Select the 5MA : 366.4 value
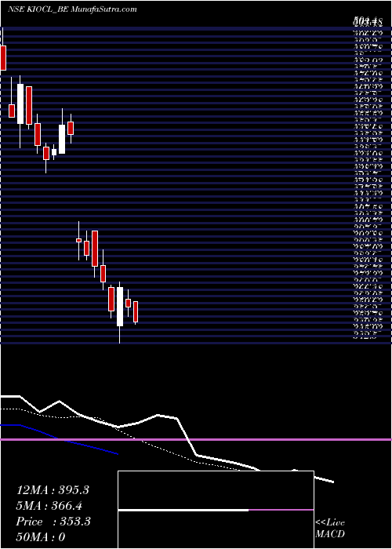The height and width of the screenshot is (549, 392). [49, 506]
